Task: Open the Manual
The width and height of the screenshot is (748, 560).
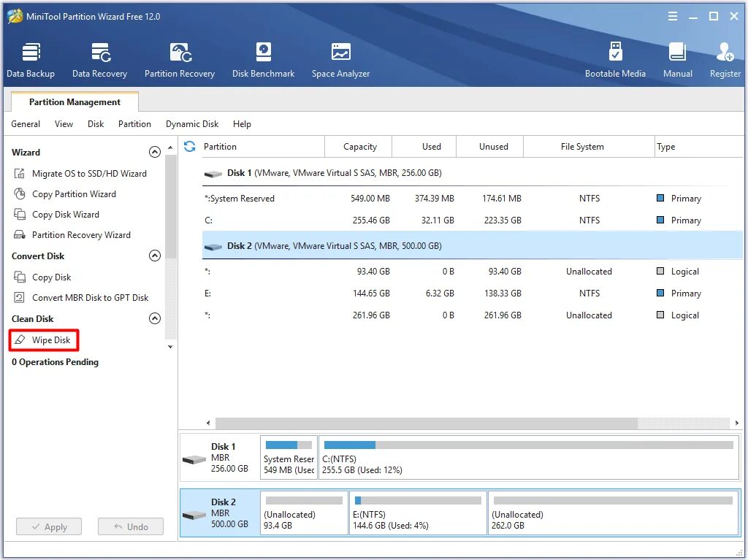Action: [x=677, y=60]
